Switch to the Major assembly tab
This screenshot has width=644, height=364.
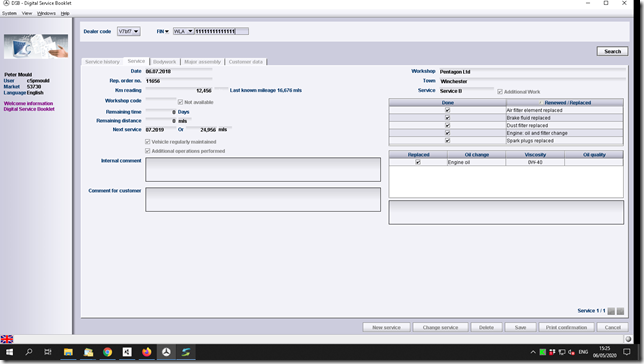coord(202,62)
